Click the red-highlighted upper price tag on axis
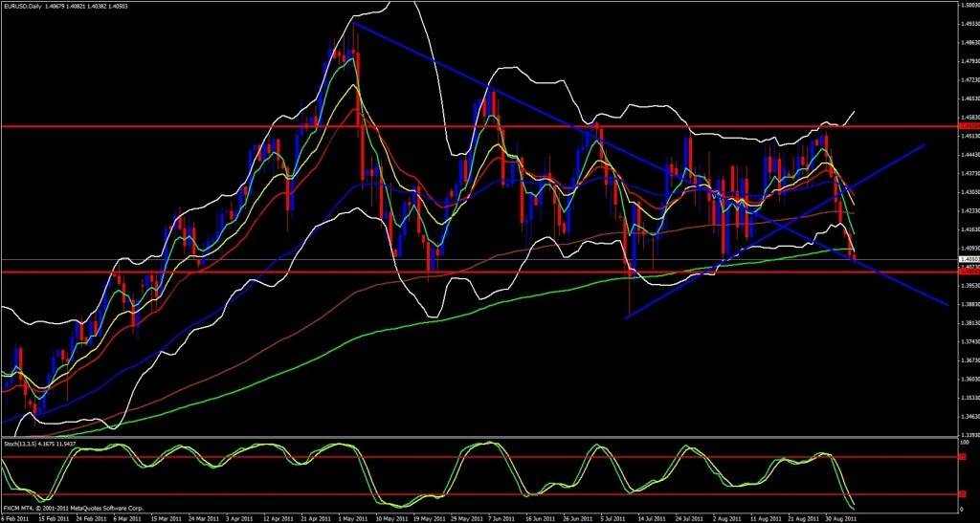Image resolution: width=980 pixels, height=523 pixels. [967, 126]
